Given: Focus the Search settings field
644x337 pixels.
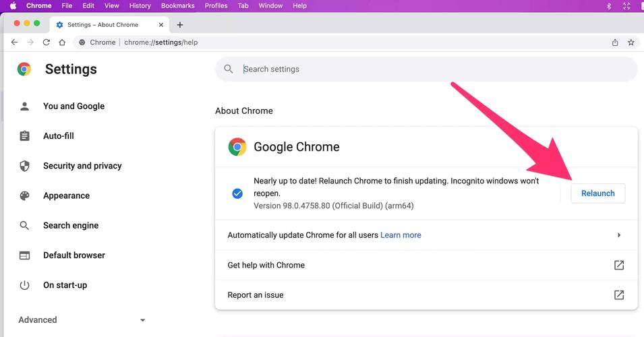Looking at the screenshot, I should pyautogui.click(x=426, y=69).
